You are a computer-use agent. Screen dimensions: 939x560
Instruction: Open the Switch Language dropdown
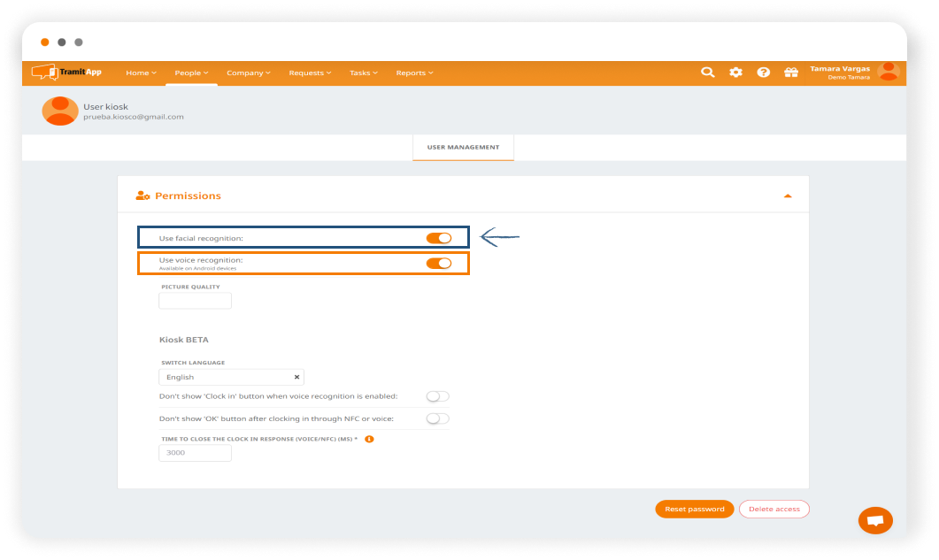pos(226,377)
